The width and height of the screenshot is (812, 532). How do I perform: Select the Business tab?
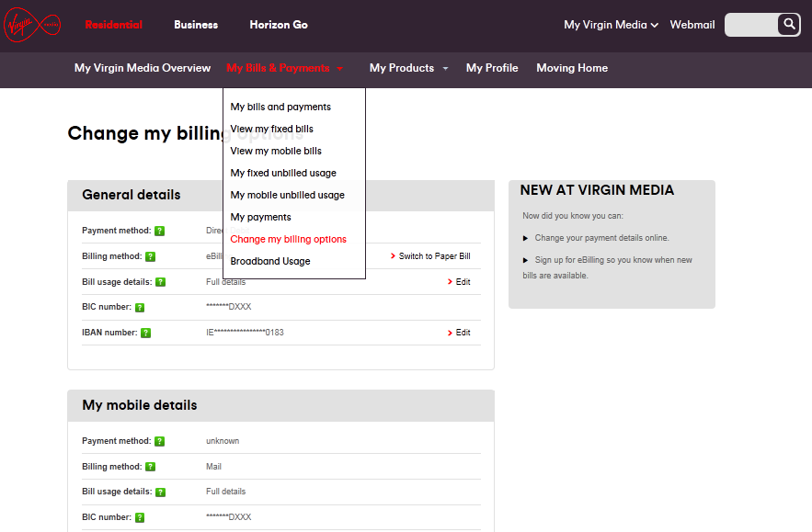point(196,25)
